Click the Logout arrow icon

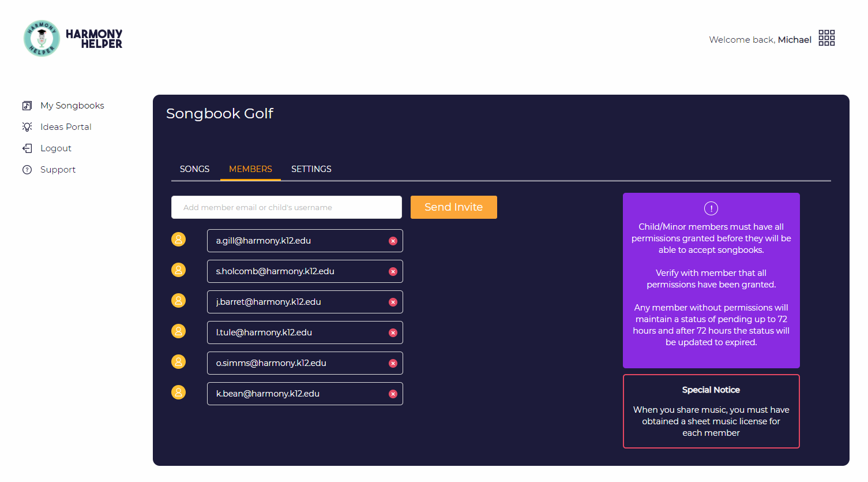pos(27,148)
